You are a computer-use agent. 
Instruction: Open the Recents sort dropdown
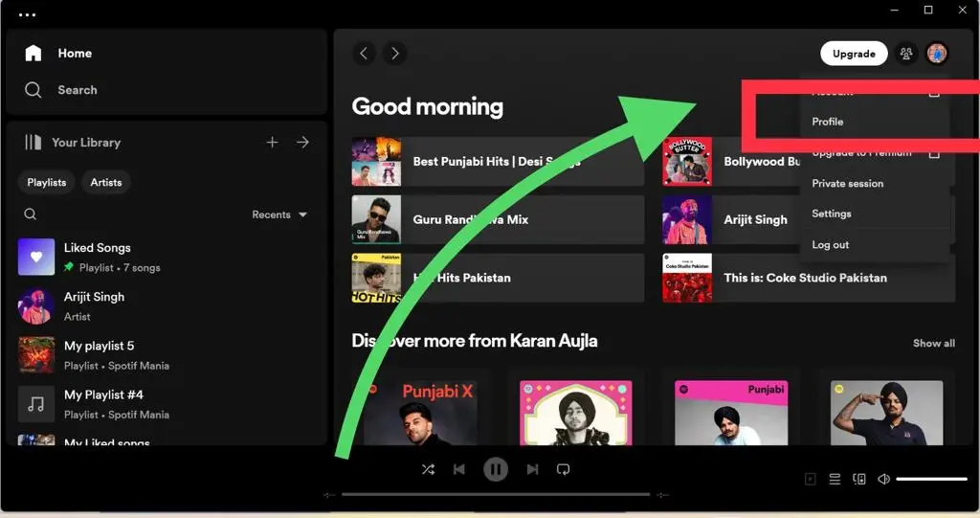279,214
